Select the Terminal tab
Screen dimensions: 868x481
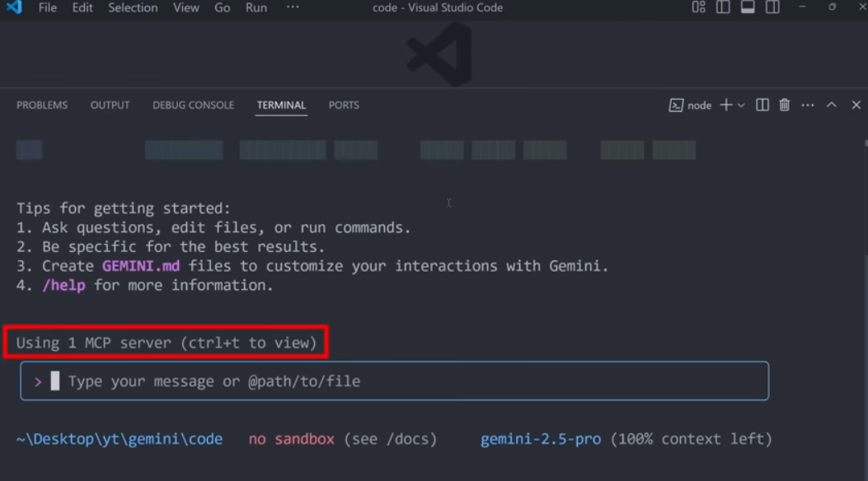[281, 105]
